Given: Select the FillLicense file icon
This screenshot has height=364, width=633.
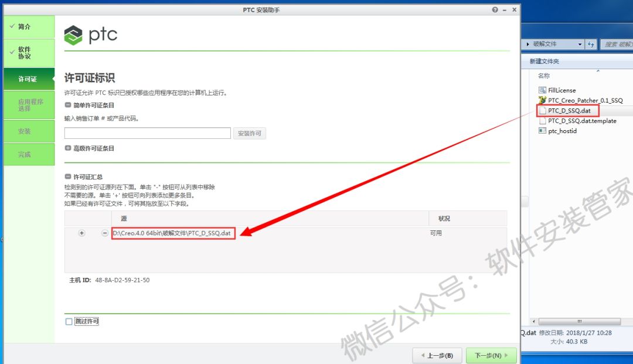Looking at the screenshot, I should (x=542, y=90).
